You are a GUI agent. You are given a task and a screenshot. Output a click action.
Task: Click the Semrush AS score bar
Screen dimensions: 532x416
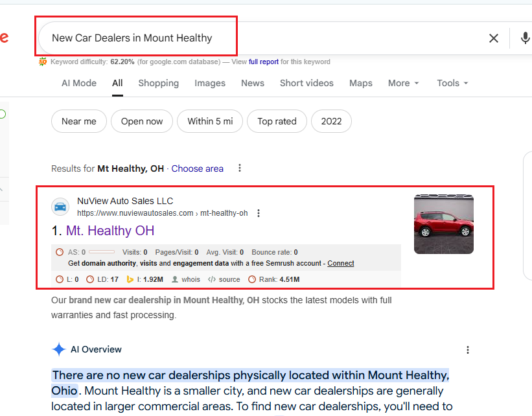[102, 252]
